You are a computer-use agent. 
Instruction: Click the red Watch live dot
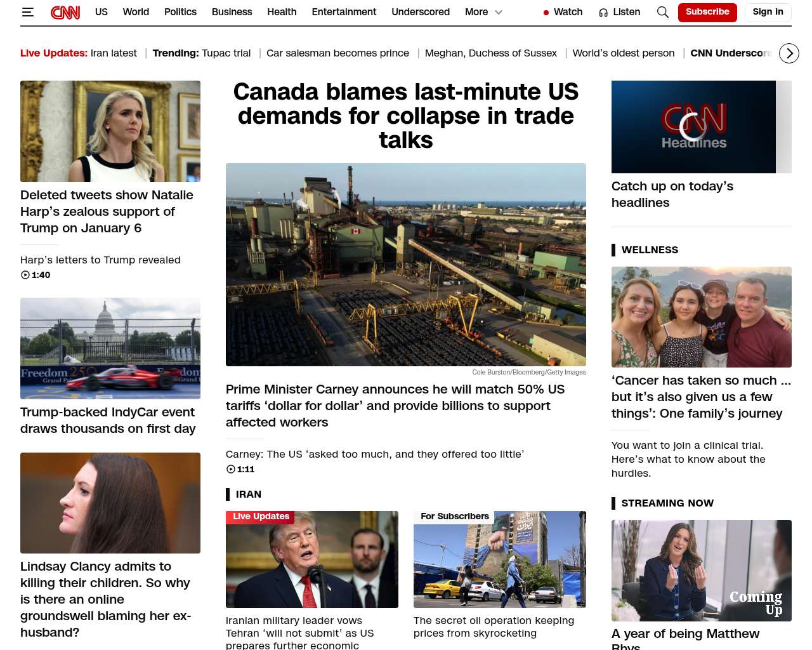[x=546, y=13]
